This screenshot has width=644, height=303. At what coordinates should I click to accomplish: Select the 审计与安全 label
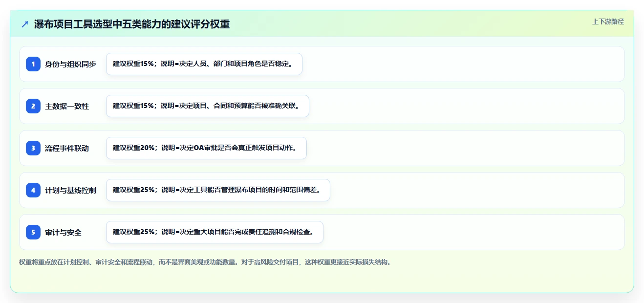(64, 232)
